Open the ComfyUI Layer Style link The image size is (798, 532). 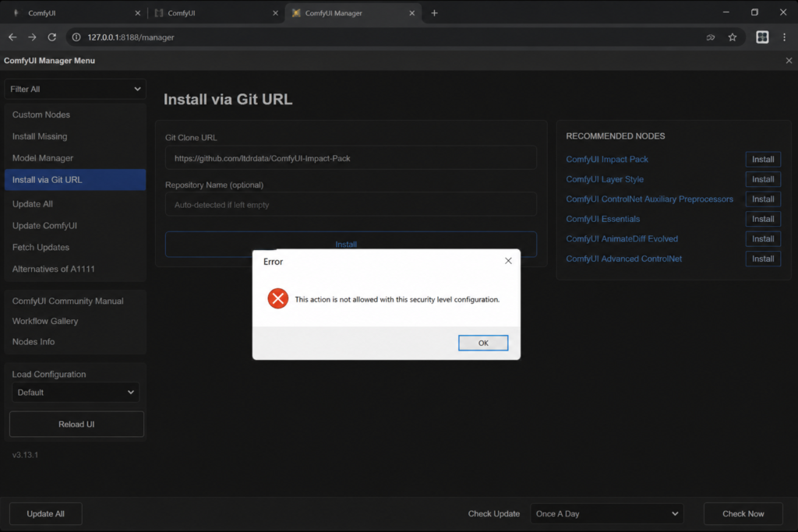tap(605, 179)
